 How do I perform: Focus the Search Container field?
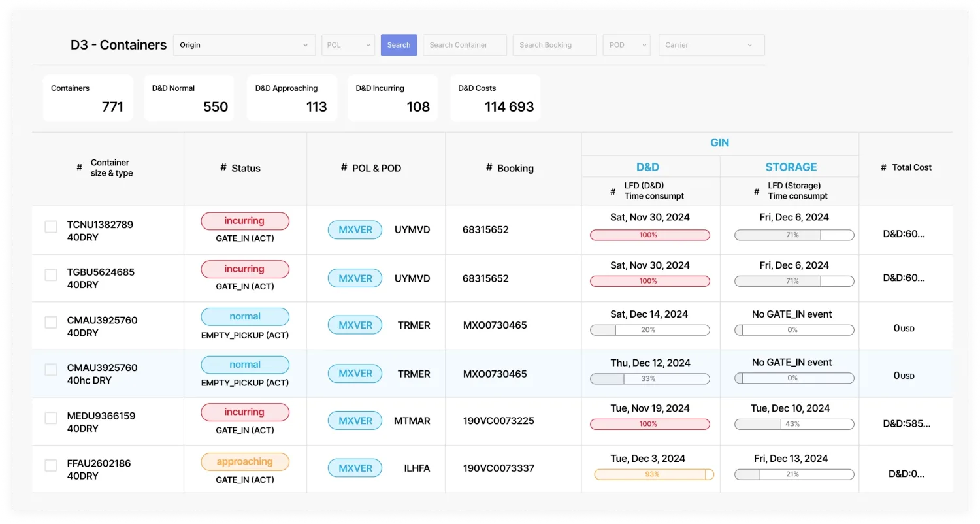tap(465, 45)
